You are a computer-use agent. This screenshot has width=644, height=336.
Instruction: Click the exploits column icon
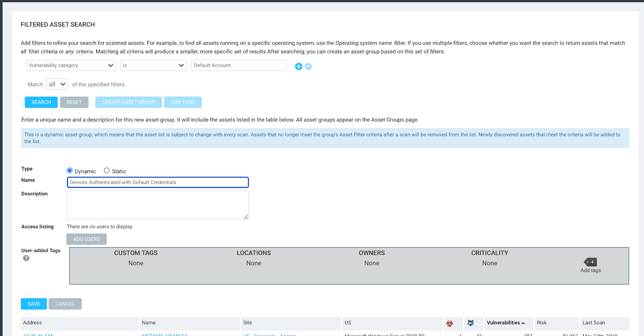point(470,323)
